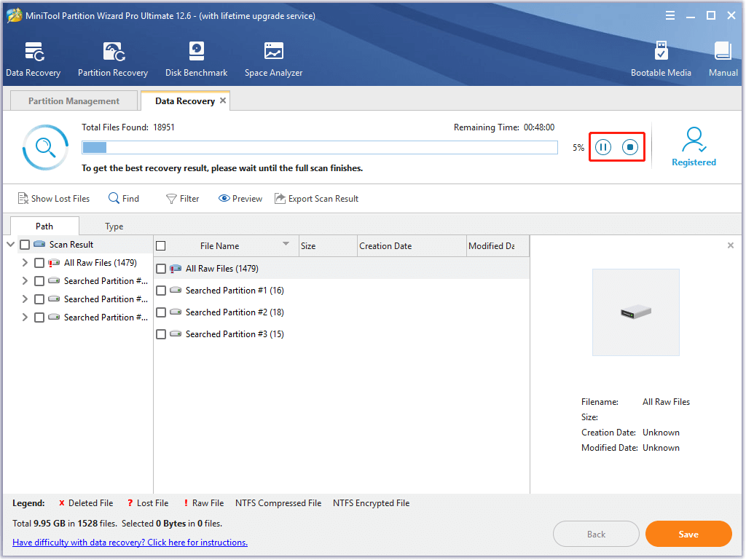Open the Filter options
The image size is (746, 560).
click(x=183, y=199)
